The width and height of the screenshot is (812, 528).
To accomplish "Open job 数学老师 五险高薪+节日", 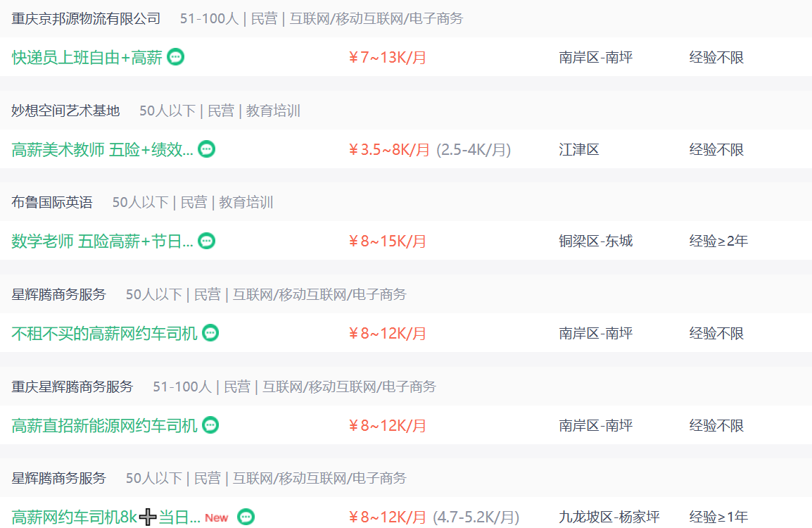I will (x=102, y=241).
